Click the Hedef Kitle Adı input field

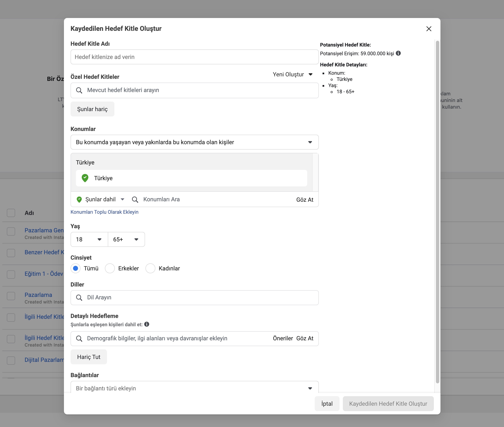194,57
